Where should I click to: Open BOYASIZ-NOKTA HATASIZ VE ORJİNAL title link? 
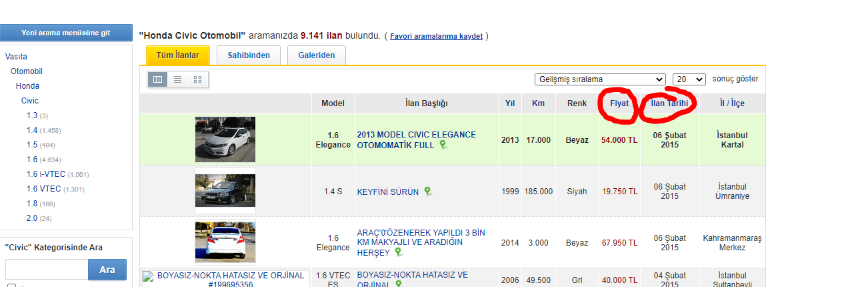(x=413, y=279)
